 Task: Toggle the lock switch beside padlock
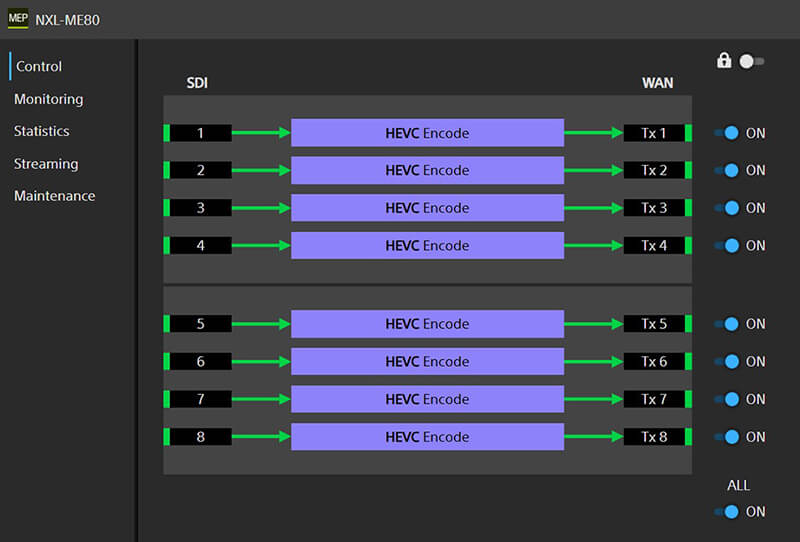[x=751, y=61]
